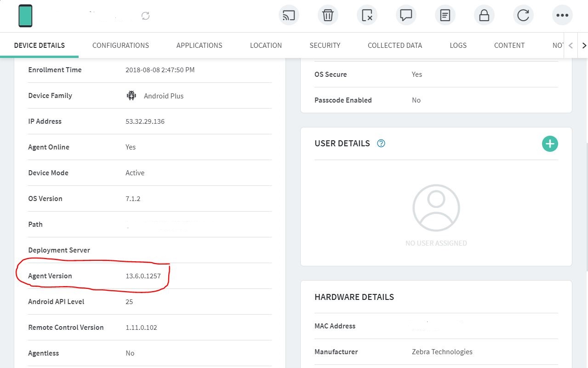Image resolution: width=588 pixels, height=368 pixels.
Task: Click the green add user button
Action: [550, 144]
